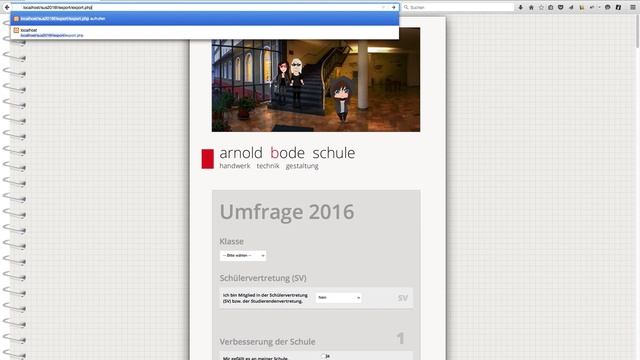The width and height of the screenshot is (640, 360).
Task: Click the paper plane share icon
Action: [571, 7]
